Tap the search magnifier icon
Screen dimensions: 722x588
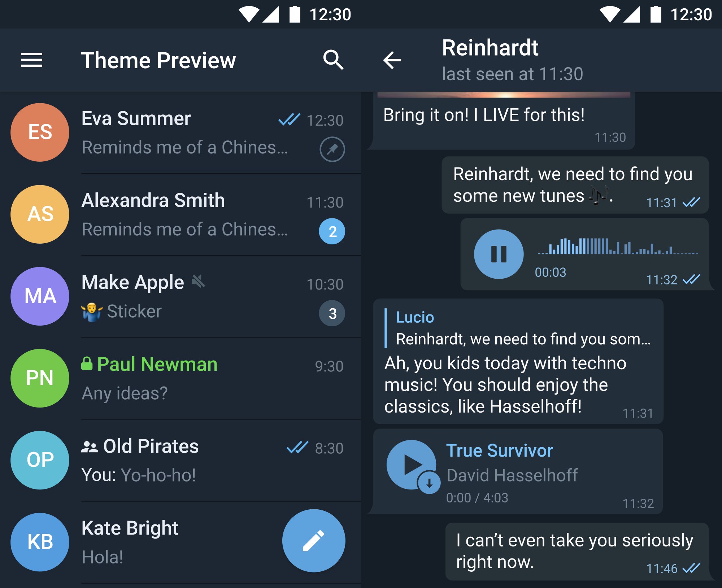tap(333, 60)
